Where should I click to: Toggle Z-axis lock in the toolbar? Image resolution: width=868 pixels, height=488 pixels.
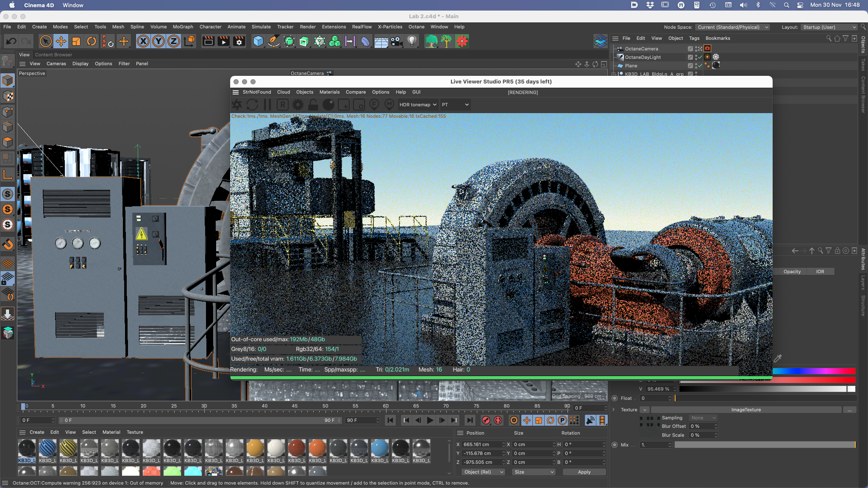[x=173, y=42]
